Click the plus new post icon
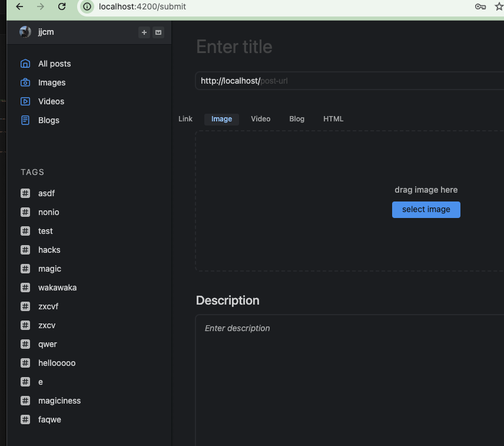The image size is (504, 446). pos(144,32)
